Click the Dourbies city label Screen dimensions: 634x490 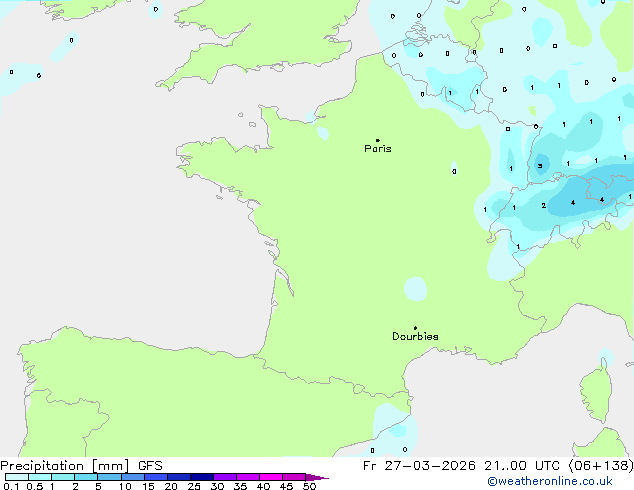pos(415,336)
